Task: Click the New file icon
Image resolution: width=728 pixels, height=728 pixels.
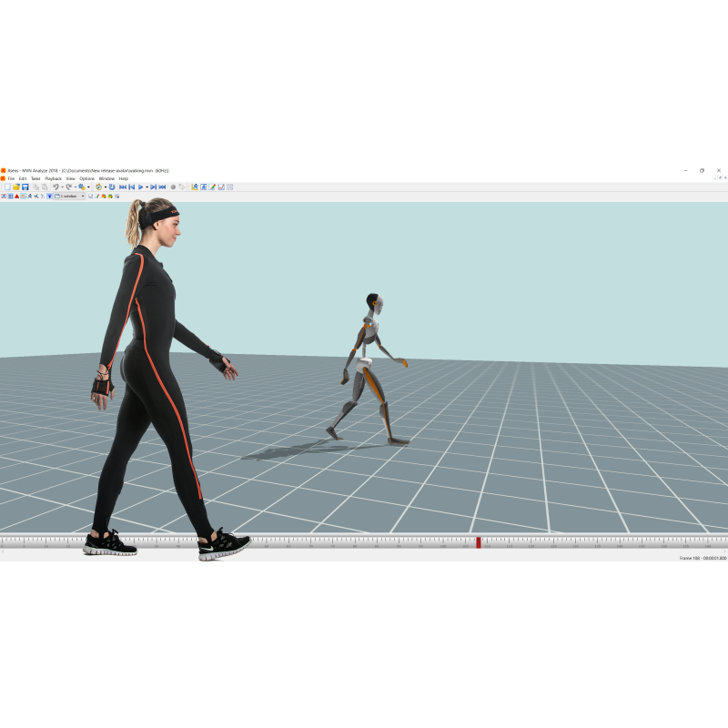Action: tap(7, 187)
